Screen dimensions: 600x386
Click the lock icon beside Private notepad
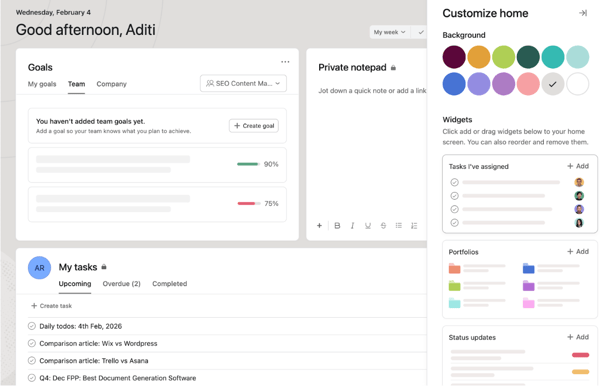tap(393, 68)
